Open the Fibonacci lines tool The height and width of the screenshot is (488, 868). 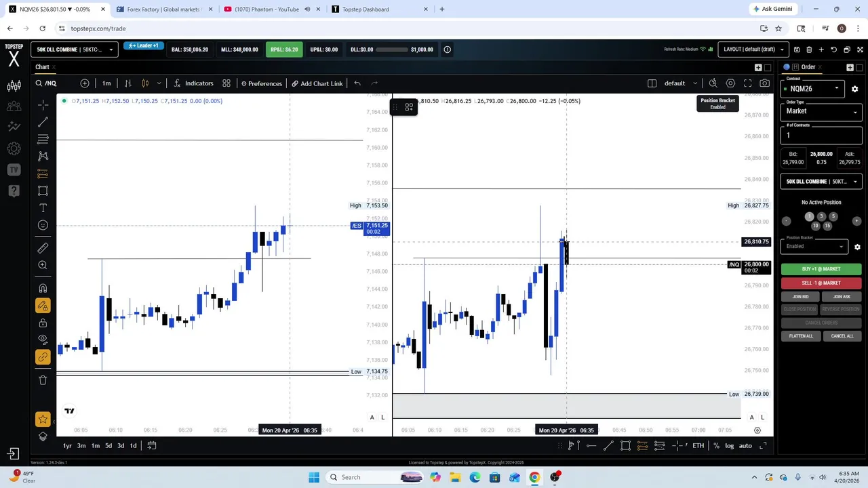pyautogui.click(x=43, y=139)
